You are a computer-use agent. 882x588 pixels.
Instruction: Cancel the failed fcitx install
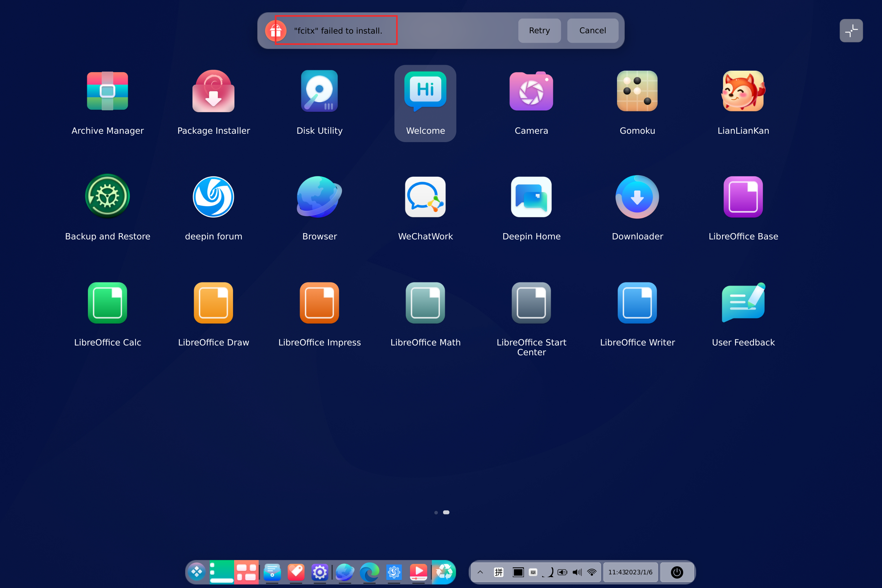[593, 31]
